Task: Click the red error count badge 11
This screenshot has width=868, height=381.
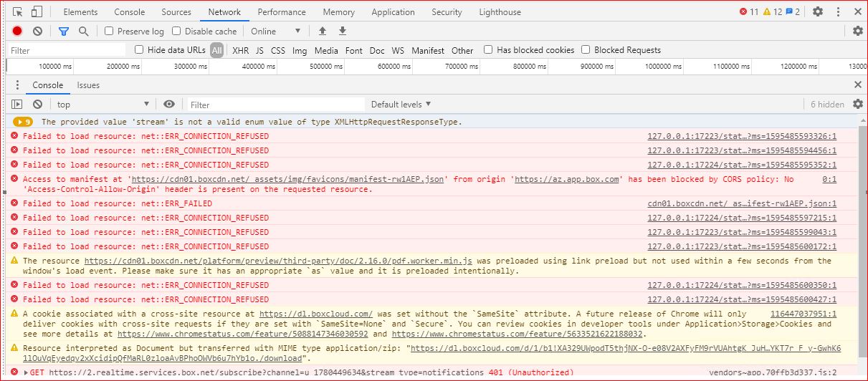Action: click(748, 12)
